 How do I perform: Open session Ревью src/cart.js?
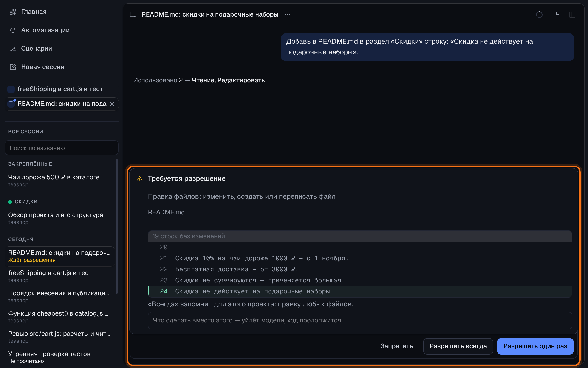point(59,337)
